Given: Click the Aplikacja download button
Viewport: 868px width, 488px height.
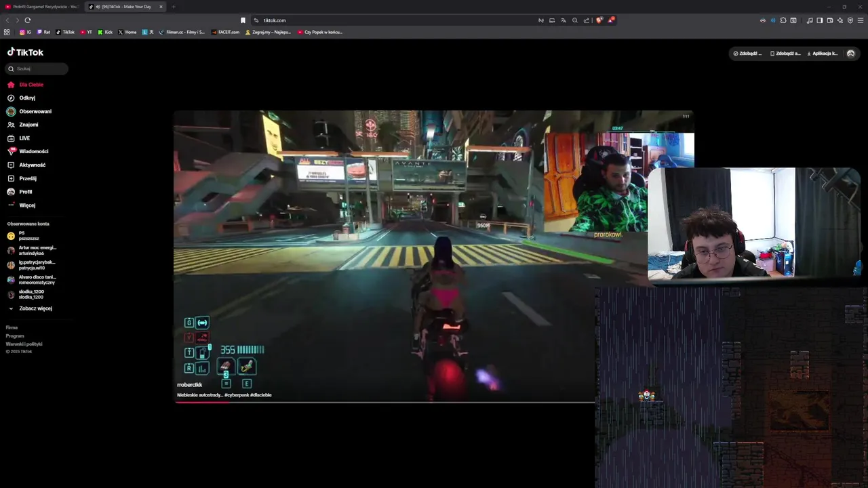Looking at the screenshot, I should click(x=823, y=54).
